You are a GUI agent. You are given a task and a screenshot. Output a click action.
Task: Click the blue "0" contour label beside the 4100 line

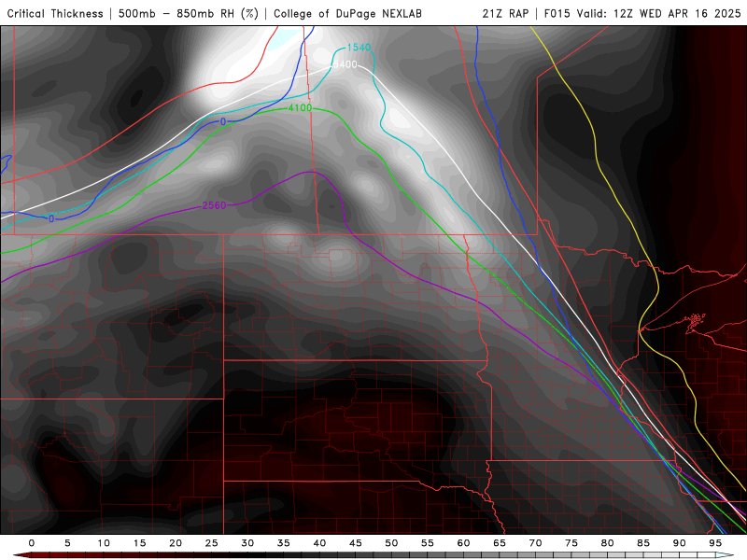[223, 122]
